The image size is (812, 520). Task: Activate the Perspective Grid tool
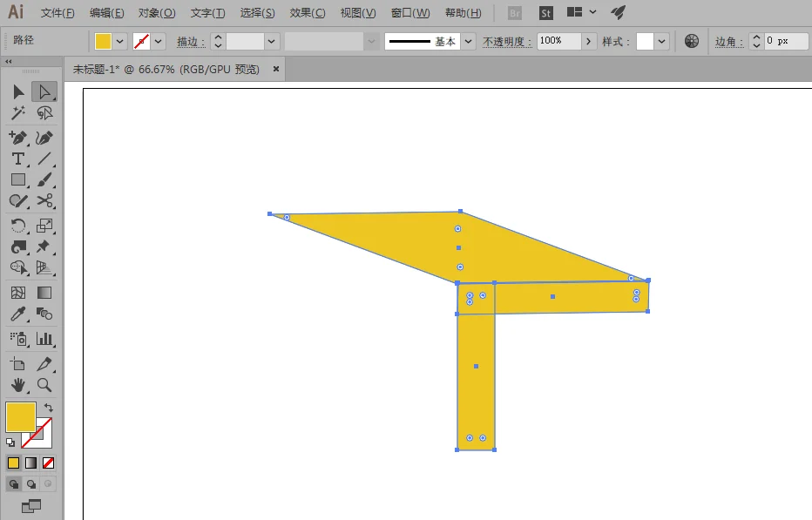(44, 267)
